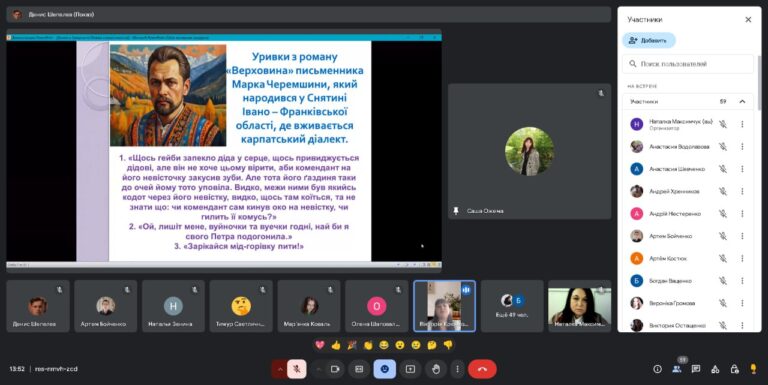
Task: Open more actions for Андрій Нестеренко
Action: click(x=743, y=214)
